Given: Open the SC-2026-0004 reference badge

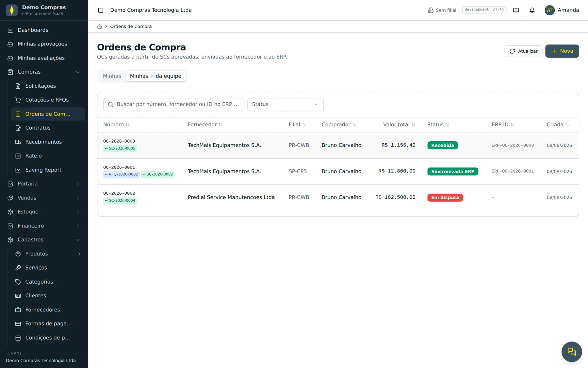Looking at the screenshot, I should click(120, 201).
